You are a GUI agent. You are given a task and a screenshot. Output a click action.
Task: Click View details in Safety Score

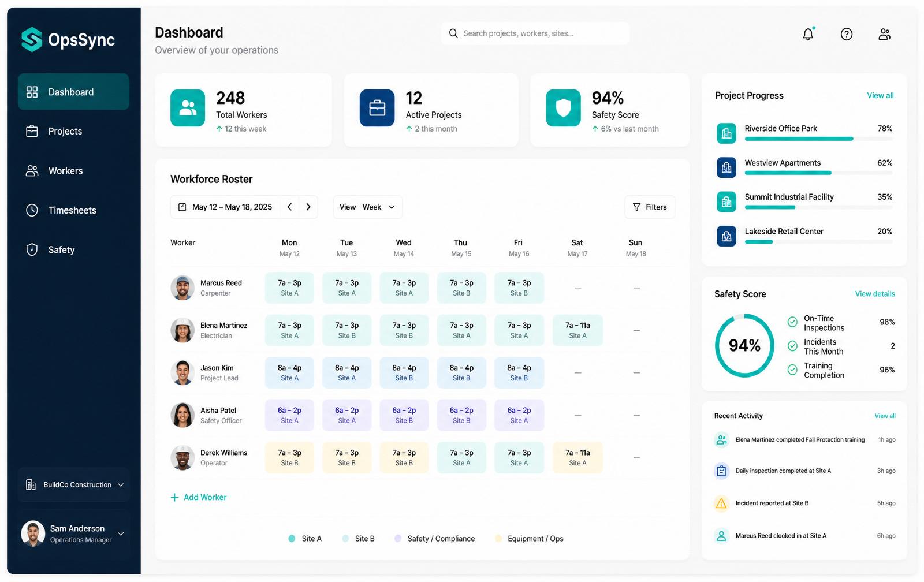[x=875, y=294]
